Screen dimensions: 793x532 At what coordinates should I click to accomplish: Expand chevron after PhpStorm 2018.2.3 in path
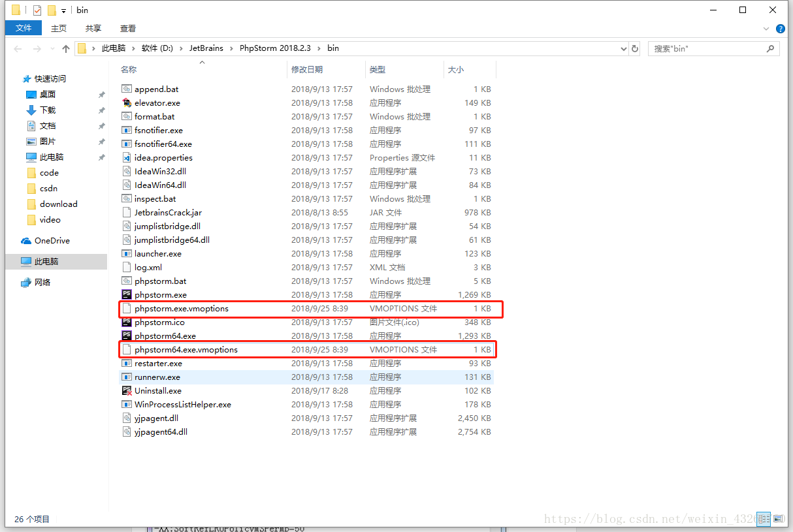pyautogui.click(x=319, y=48)
